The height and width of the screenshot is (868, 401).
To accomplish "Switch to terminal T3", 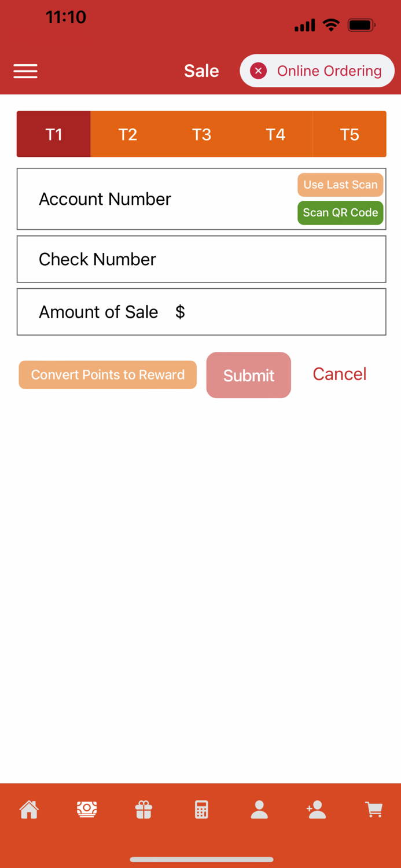I will 201,134.
